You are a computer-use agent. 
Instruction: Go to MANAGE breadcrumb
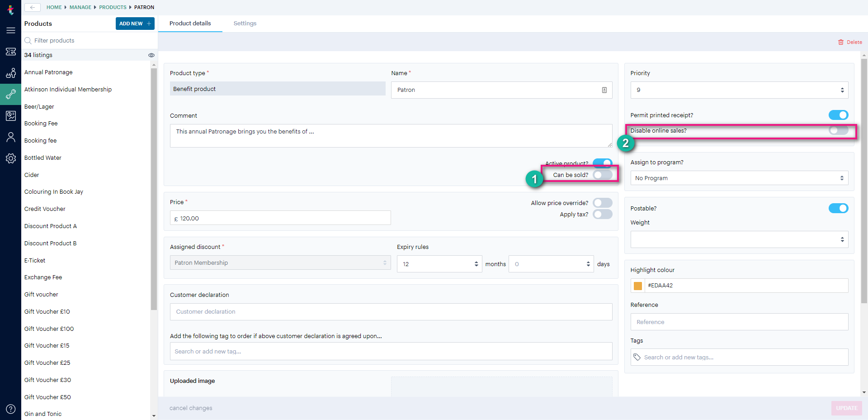80,7
